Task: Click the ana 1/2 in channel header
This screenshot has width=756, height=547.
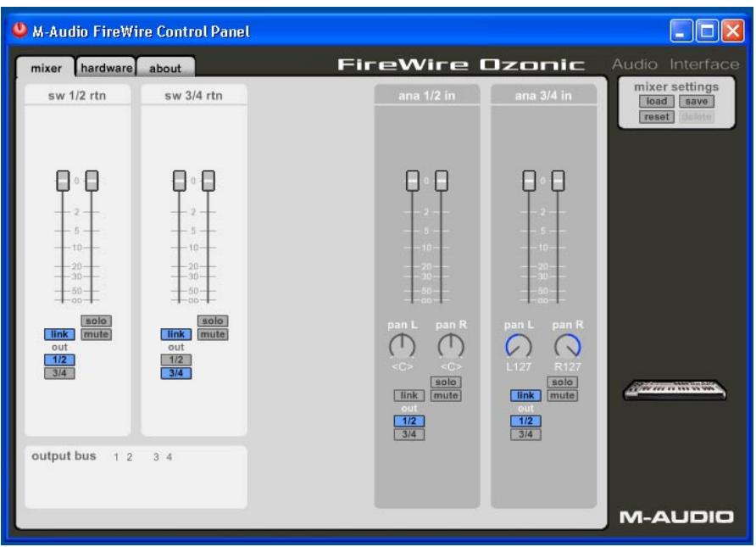Action: 426,95
